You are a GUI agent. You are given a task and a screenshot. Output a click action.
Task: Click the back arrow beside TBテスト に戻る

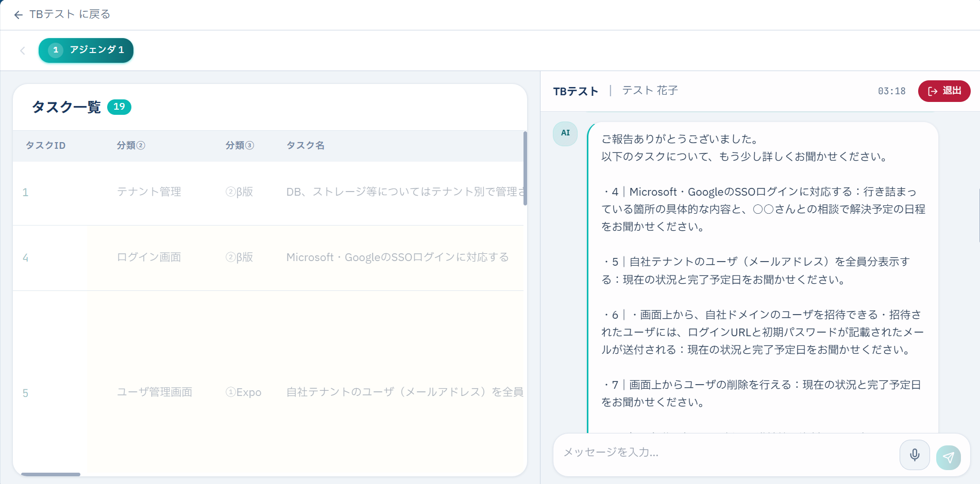coord(19,14)
